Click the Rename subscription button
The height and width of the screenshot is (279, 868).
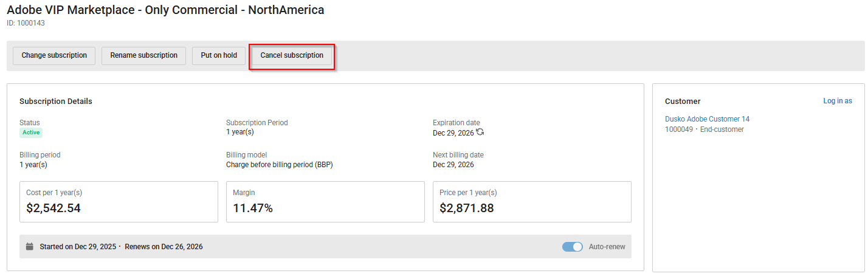pyautogui.click(x=143, y=55)
